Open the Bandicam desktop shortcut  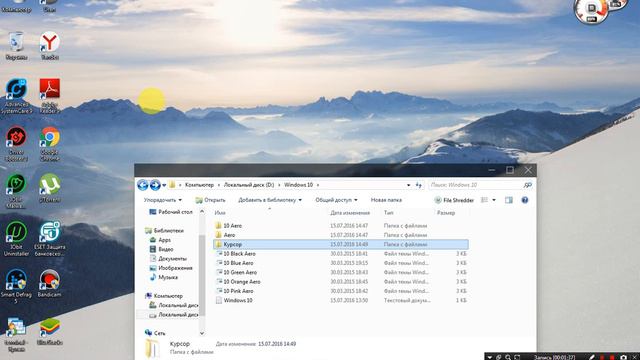[50, 283]
